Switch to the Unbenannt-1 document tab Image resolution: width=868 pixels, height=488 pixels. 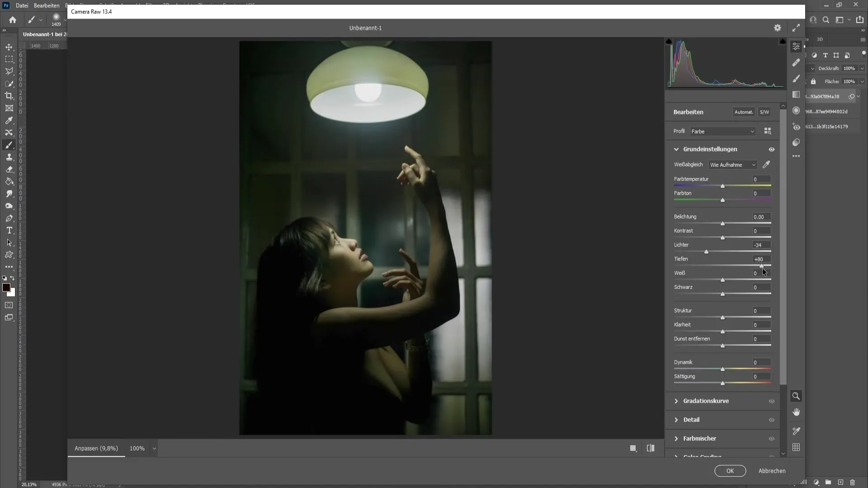44,34
